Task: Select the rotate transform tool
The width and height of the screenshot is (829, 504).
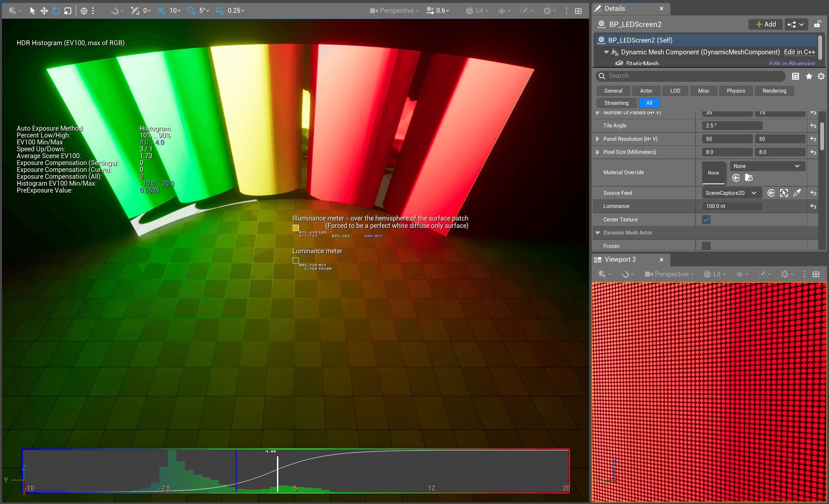Action: [56, 11]
